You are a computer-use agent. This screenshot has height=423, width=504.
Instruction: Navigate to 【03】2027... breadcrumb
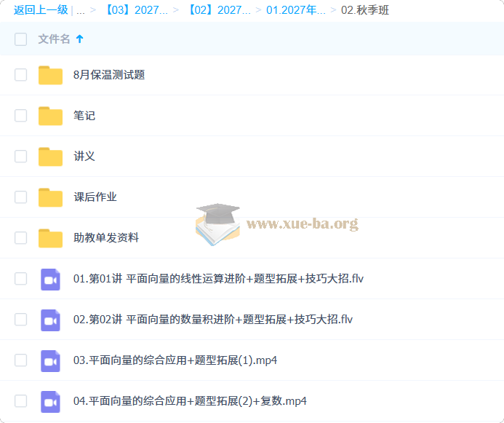pyautogui.click(x=135, y=10)
